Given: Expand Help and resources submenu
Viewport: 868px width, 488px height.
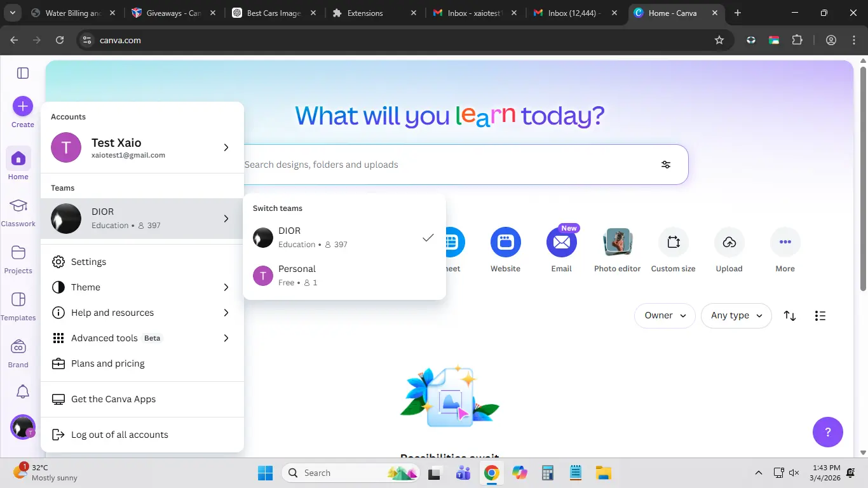Looking at the screenshot, I should [x=142, y=313].
